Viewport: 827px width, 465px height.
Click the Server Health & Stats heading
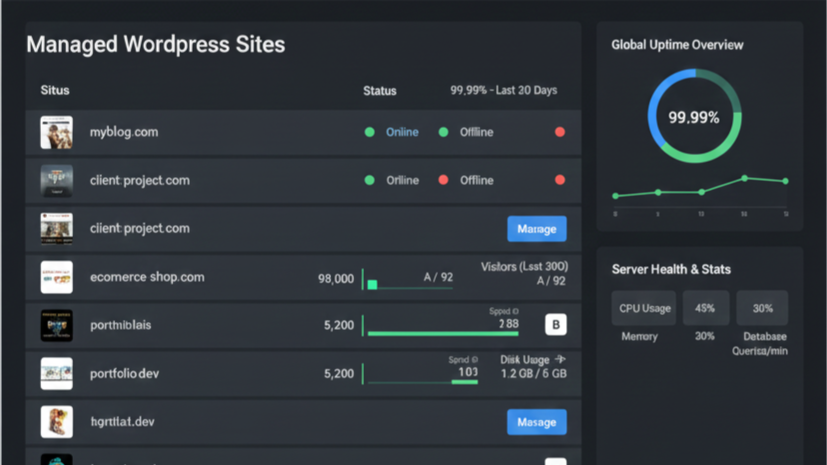pos(671,269)
